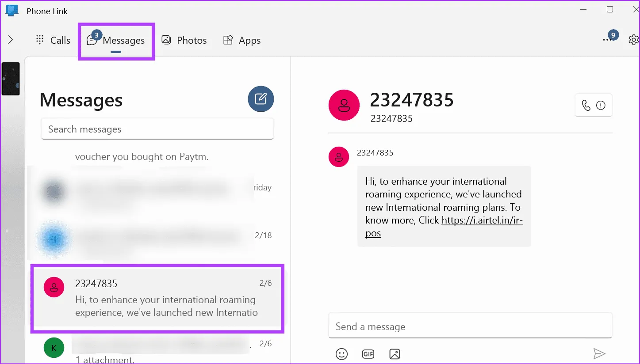Open the airtel international roaming link
Screen dimensions: 640x364
(482, 220)
